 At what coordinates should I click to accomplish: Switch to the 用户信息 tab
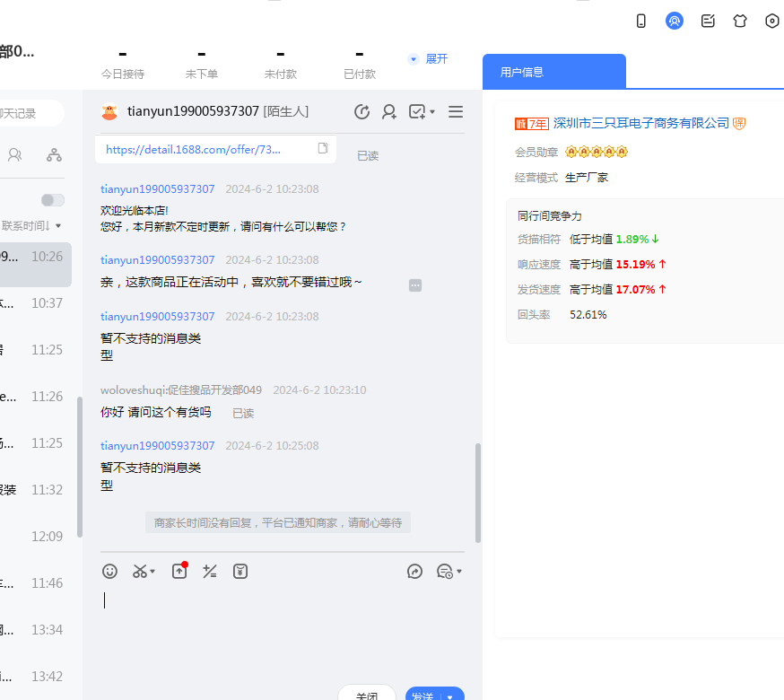pyautogui.click(x=522, y=72)
